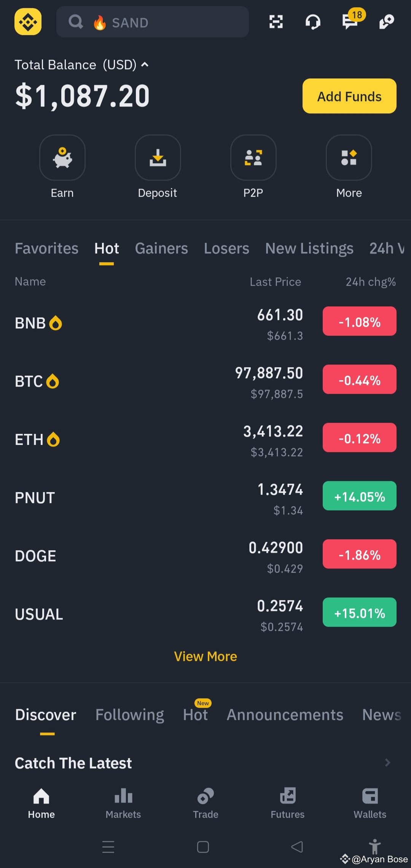Open the Earn piggy bank icon
Image resolution: width=411 pixels, height=868 pixels.
[x=62, y=158]
